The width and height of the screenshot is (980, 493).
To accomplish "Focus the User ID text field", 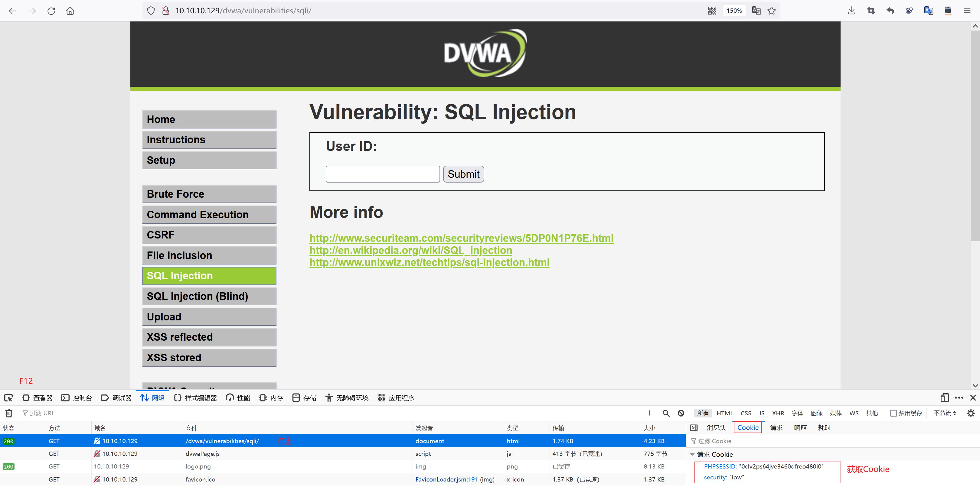I will click(x=383, y=174).
